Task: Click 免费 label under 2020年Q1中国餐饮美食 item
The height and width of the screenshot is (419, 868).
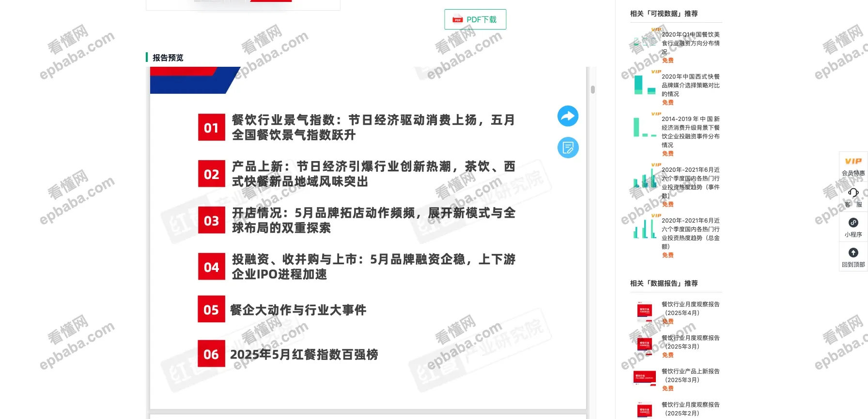Action: click(x=667, y=60)
